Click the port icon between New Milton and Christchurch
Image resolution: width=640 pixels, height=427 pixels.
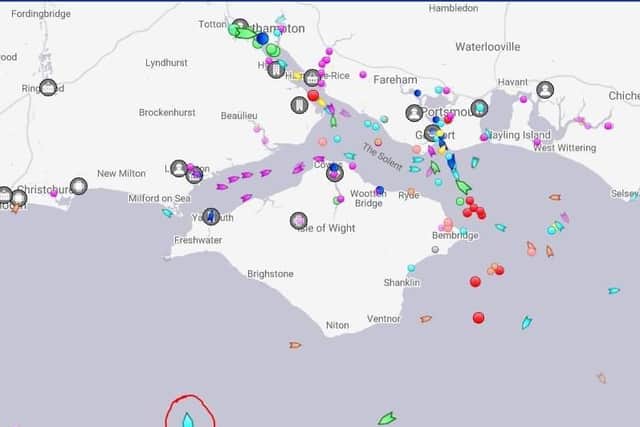pyautogui.click(x=78, y=186)
